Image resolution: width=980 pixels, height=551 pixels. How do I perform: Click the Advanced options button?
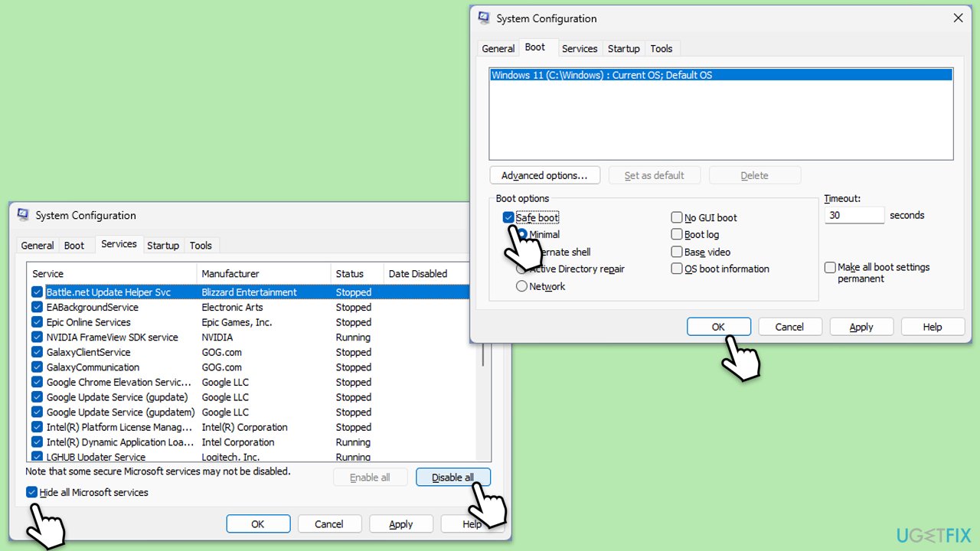[x=544, y=175]
